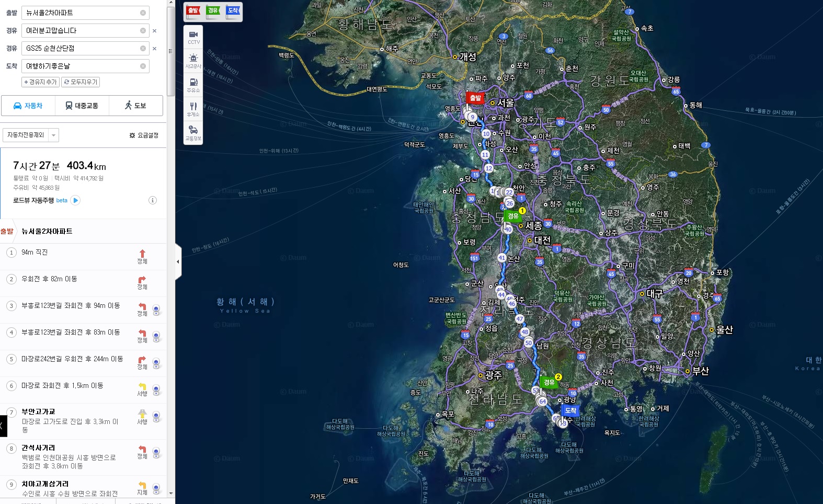Toggle the CCTV map overlay
Screen dimensions: 823x504
tap(193, 37)
